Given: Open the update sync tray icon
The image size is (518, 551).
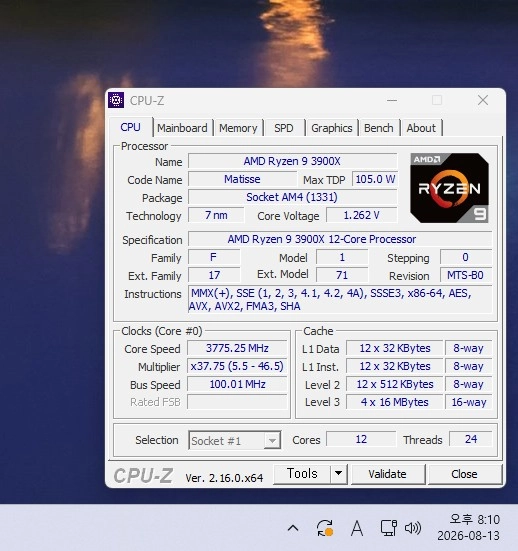Looking at the screenshot, I should 324,528.
